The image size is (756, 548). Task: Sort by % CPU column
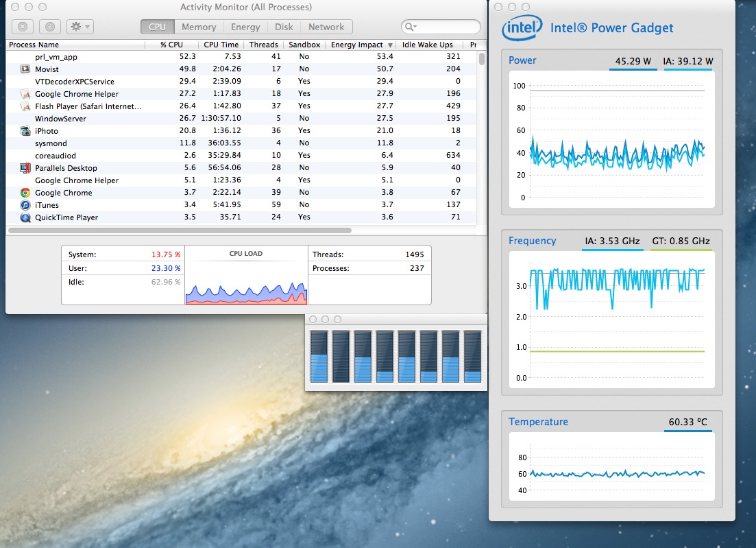[171, 45]
